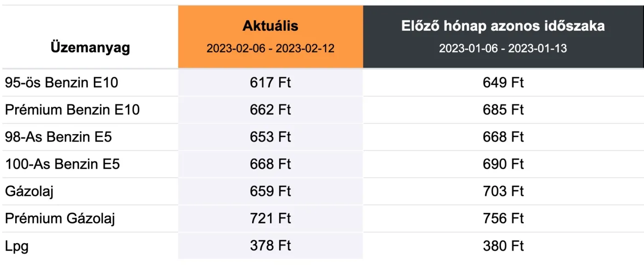The image size is (644, 268).
Task: Select the 378 Ft Lpg current price
Action: click(x=270, y=246)
